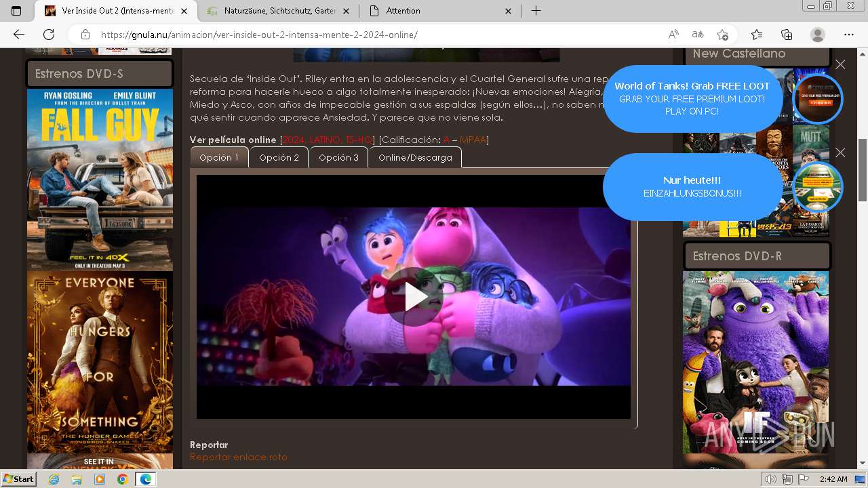This screenshot has width=868, height=488.
Task: Click the World of Tanks round thumbnail
Action: [x=818, y=99]
